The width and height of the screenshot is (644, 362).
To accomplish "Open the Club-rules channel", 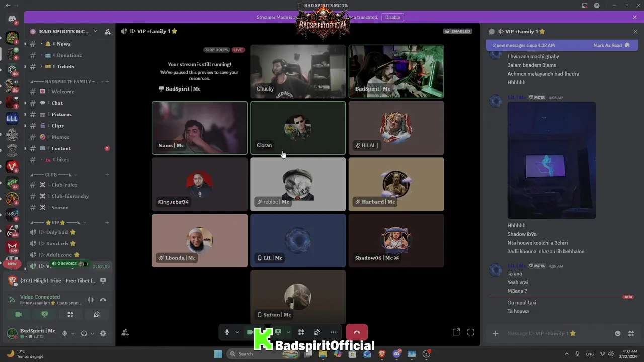I will pos(69,185).
